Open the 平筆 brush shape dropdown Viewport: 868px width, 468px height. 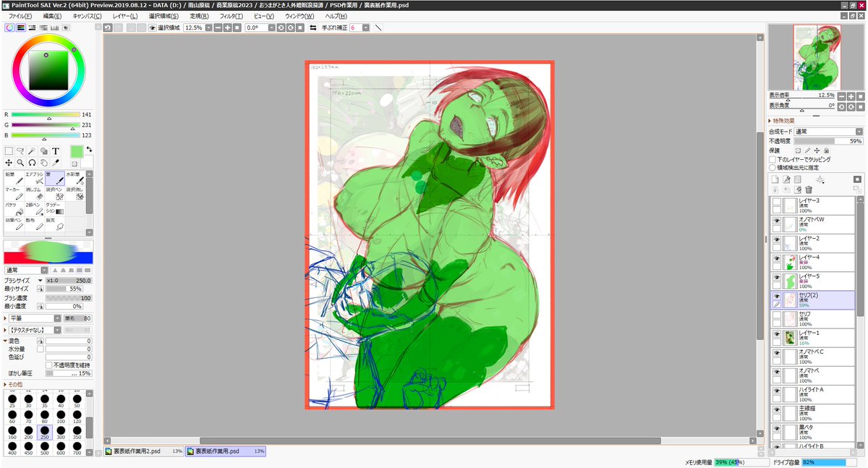[57, 318]
